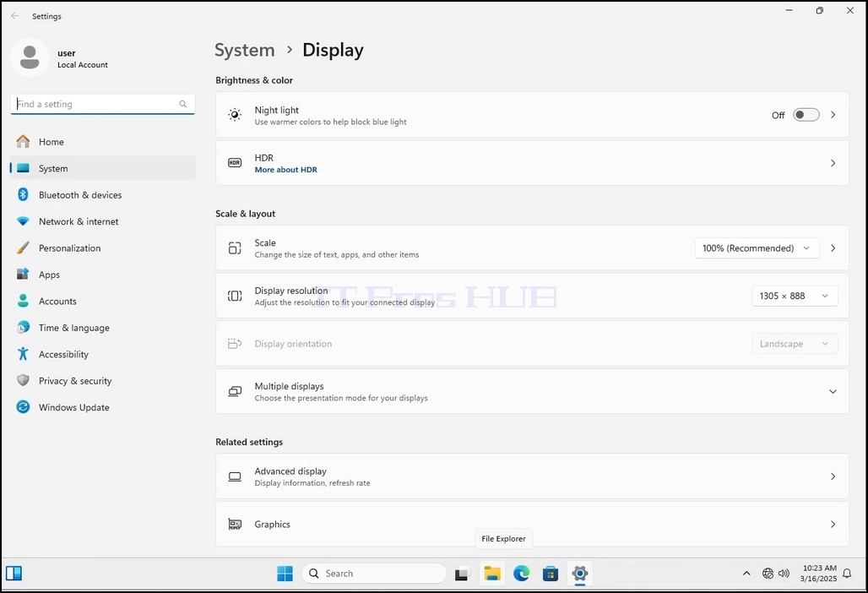Click the Accounts person icon
The width and height of the screenshot is (868, 593).
pyautogui.click(x=23, y=301)
